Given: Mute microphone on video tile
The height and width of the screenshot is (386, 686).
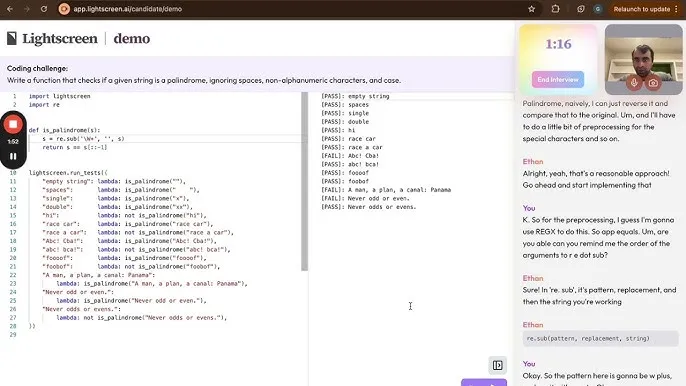Looking at the screenshot, I should (634, 82).
